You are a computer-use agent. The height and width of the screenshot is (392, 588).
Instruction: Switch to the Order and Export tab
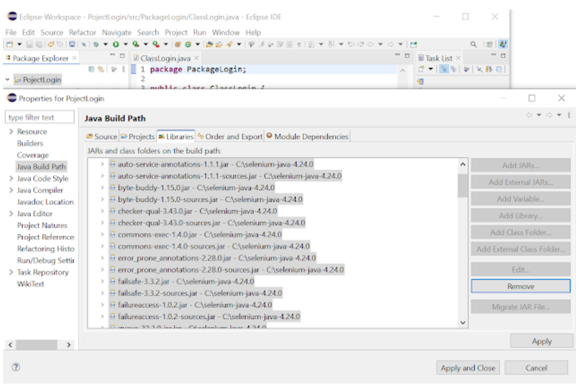[x=230, y=137]
